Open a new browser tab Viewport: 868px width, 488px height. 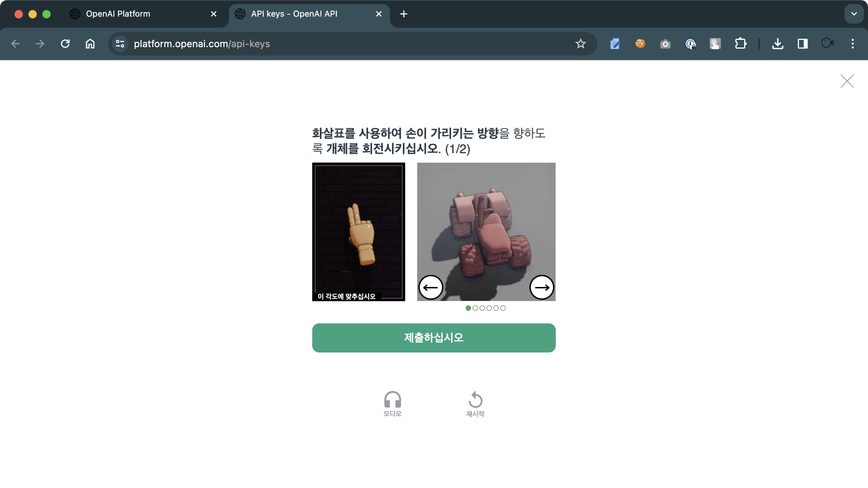coord(403,14)
